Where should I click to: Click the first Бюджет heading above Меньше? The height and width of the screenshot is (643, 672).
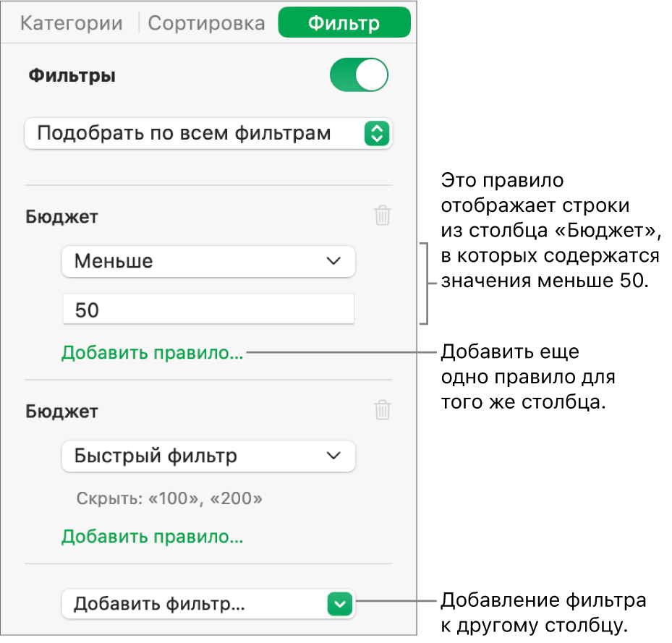61,217
